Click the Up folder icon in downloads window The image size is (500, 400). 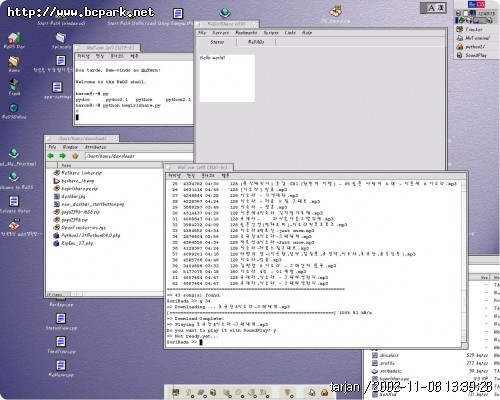point(75,156)
